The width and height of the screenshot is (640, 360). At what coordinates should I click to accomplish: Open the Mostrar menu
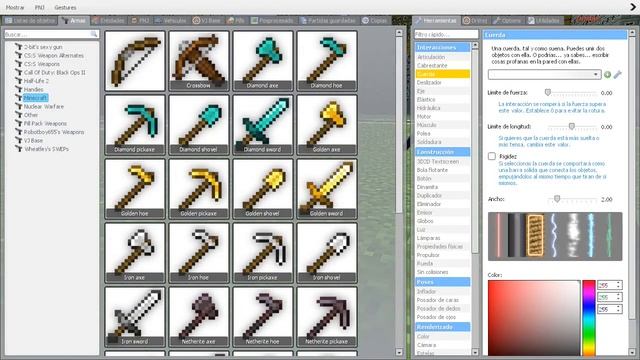[x=15, y=7]
